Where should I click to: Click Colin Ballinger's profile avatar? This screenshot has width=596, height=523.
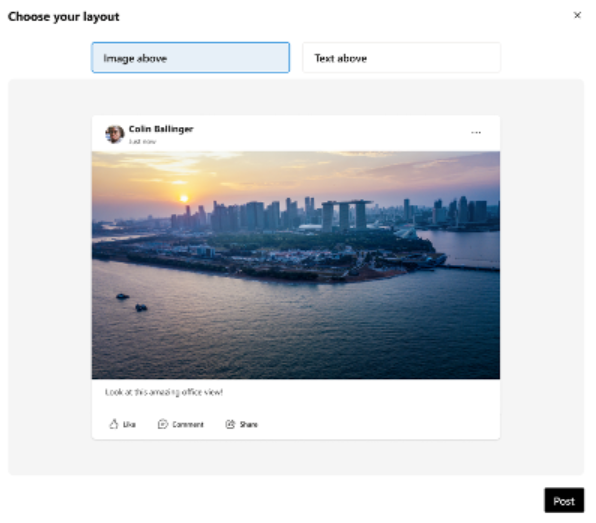[114, 134]
